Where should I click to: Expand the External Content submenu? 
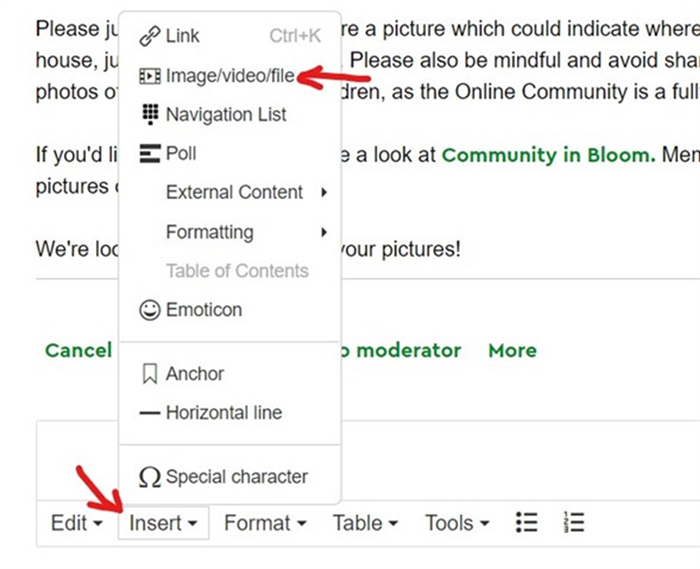pyautogui.click(x=245, y=192)
